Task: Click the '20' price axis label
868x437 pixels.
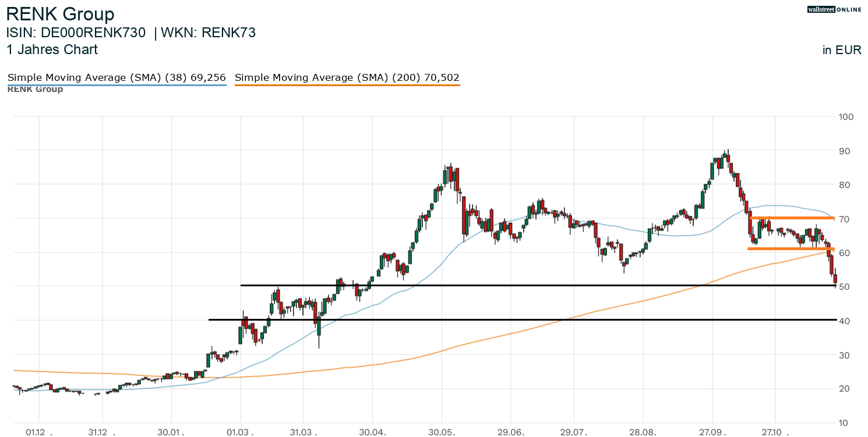Action: [844, 389]
